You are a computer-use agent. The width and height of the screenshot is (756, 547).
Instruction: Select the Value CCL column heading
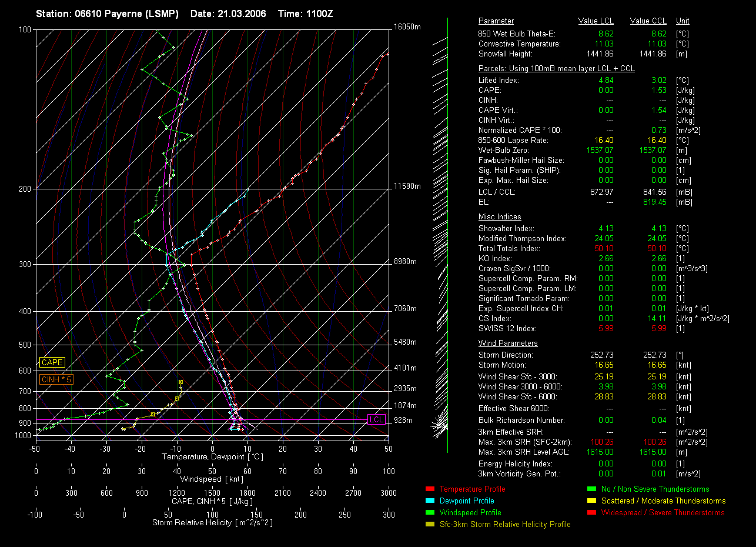click(x=648, y=21)
